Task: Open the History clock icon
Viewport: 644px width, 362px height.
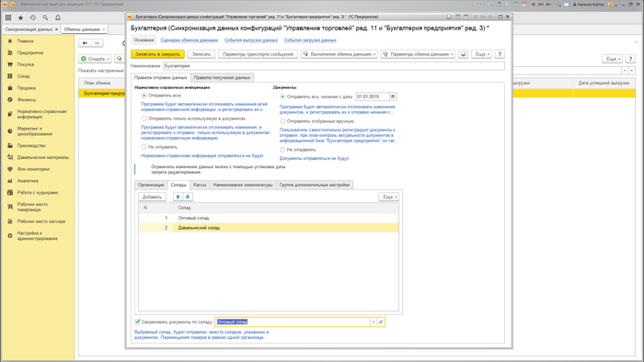Action: click(33, 17)
